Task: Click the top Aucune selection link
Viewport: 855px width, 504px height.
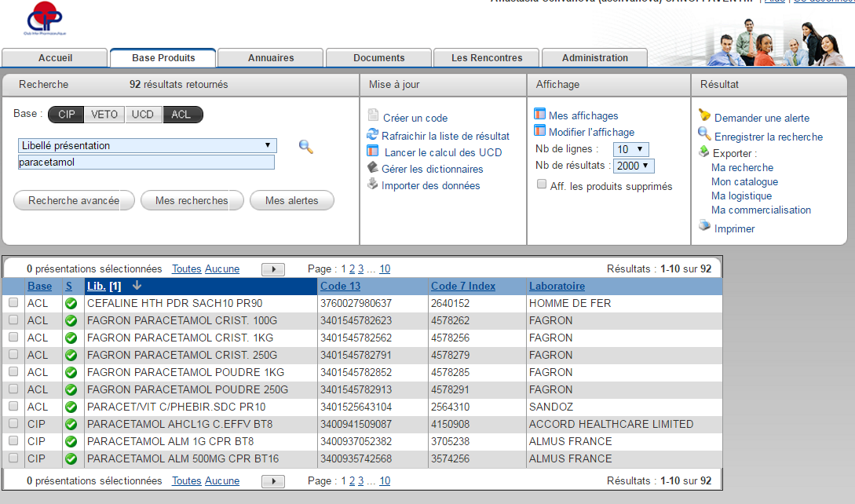Action: pos(222,269)
